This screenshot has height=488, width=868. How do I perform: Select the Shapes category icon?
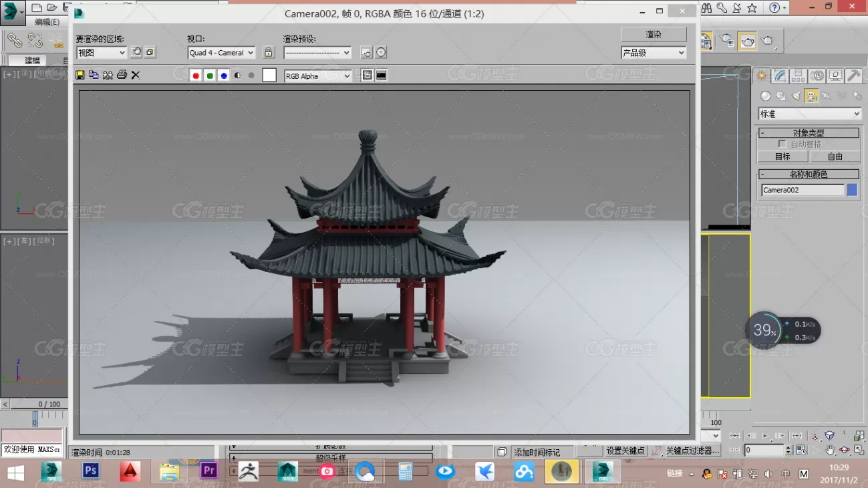point(780,96)
